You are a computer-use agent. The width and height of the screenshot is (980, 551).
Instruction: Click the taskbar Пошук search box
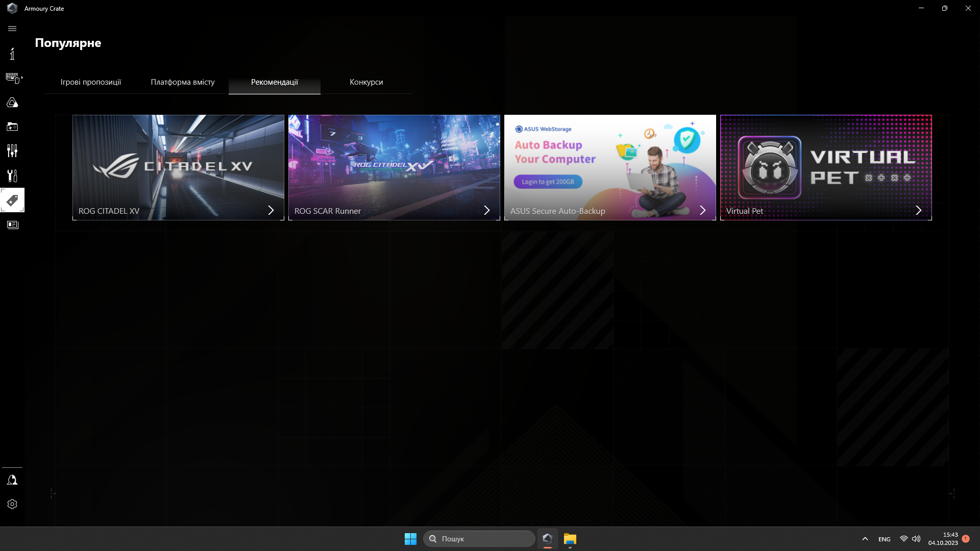point(479,539)
